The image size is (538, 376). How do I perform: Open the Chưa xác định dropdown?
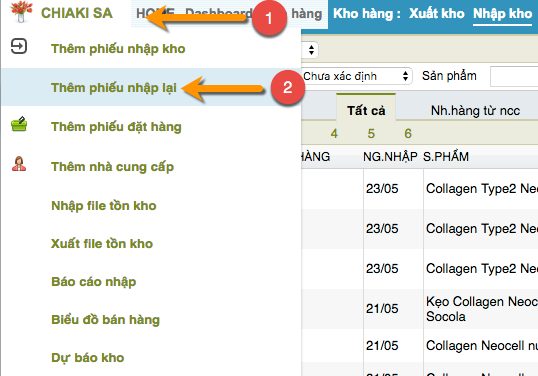tap(357, 76)
